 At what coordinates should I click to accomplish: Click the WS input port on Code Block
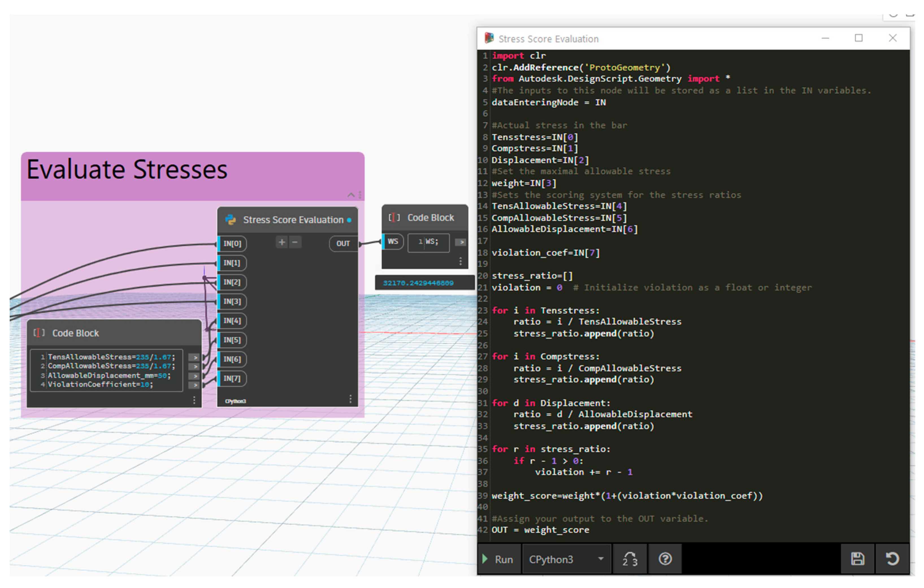pyautogui.click(x=393, y=241)
